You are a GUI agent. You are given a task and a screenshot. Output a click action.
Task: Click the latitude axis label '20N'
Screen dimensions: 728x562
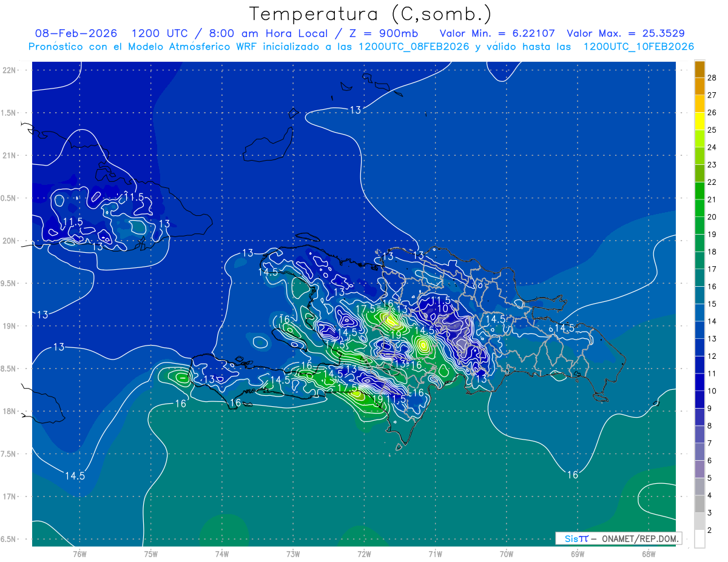(x=10, y=241)
